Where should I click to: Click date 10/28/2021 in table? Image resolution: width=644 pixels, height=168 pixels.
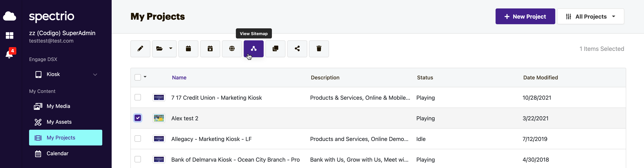tap(537, 98)
